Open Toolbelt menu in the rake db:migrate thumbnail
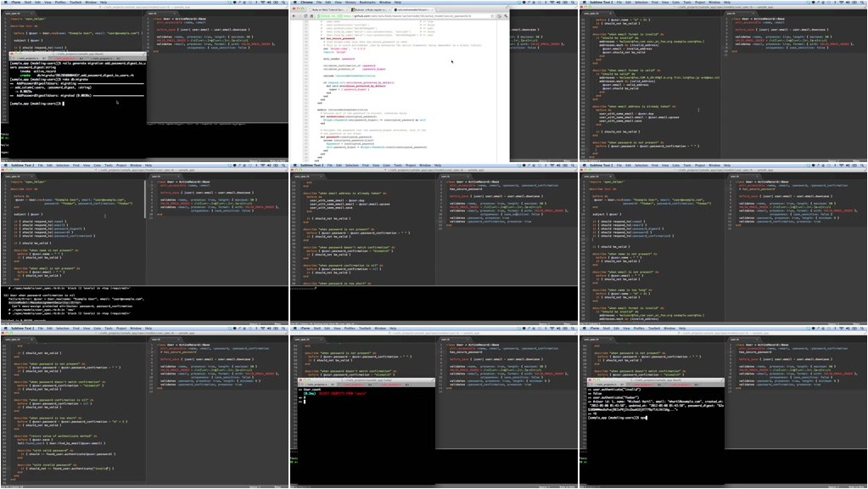Screen dimensions: 868x489 (76, 3)
